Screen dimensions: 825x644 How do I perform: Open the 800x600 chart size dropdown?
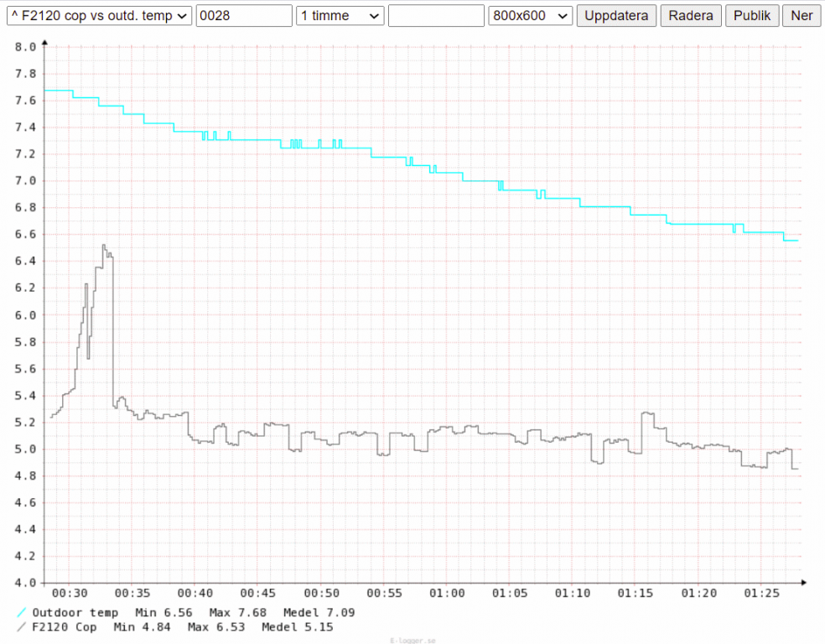pos(530,16)
